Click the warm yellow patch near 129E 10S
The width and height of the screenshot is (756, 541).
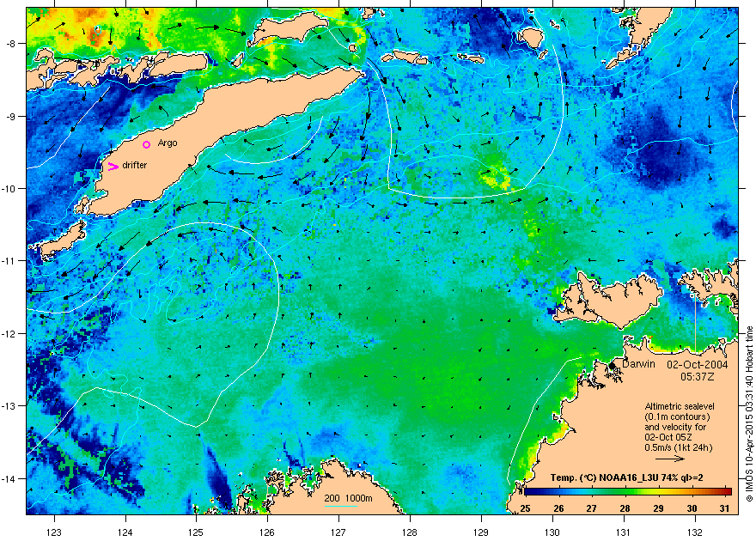pyautogui.click(x=497, y=177)
